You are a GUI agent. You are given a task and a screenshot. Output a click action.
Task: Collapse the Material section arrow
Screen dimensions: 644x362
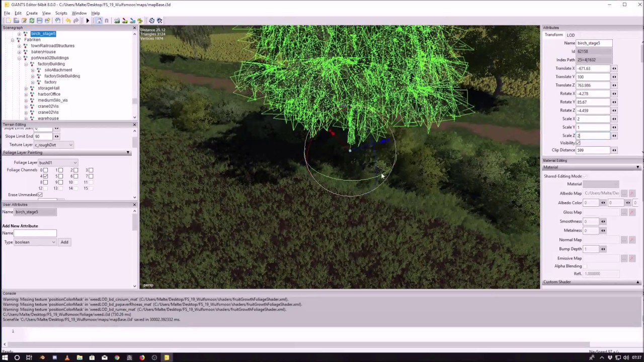(637, 167)
